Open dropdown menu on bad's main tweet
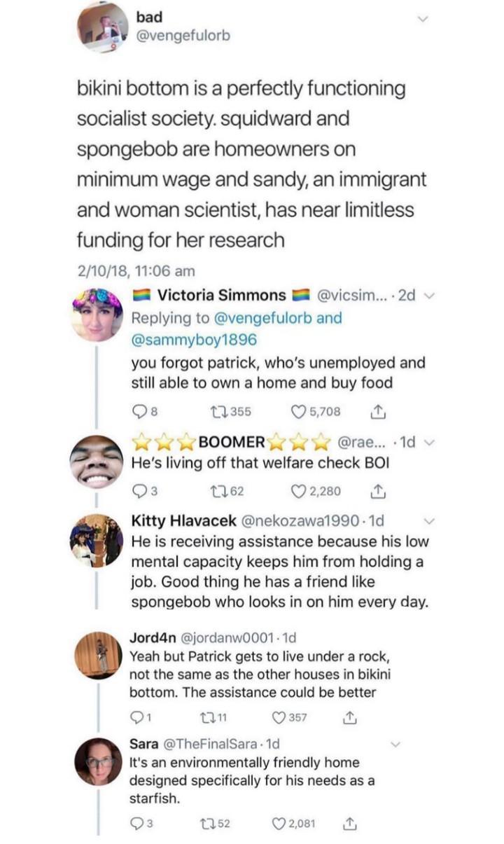The width and height of the screenshot is (504, 844). coord(421,18)
